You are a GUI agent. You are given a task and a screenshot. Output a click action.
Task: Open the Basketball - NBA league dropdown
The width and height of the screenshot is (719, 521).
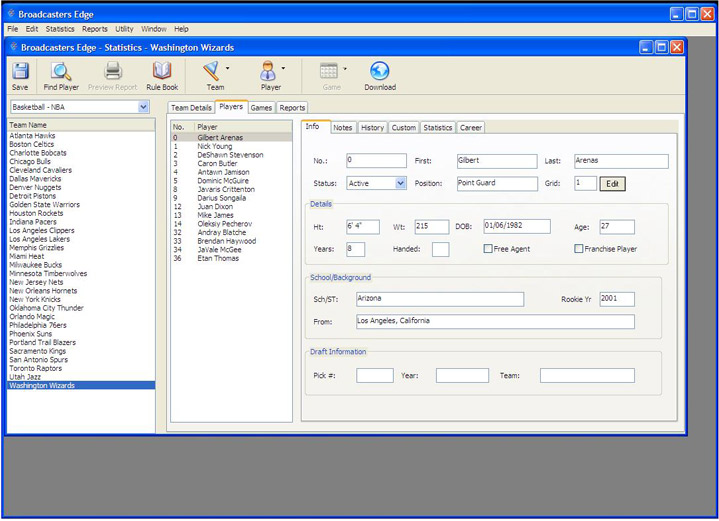144,107
